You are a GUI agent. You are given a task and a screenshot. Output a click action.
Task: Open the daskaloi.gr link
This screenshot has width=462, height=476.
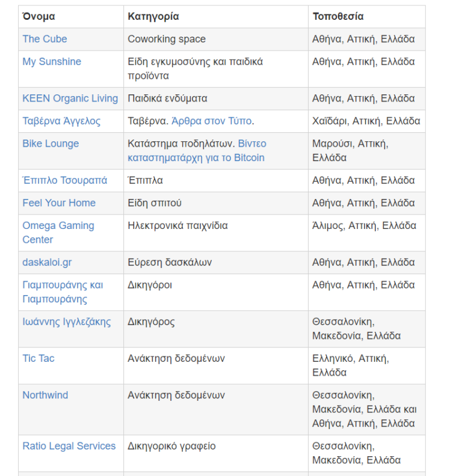47,263
